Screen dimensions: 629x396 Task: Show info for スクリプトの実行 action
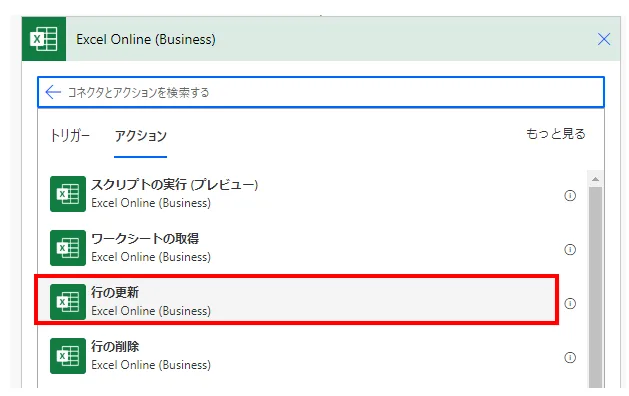(x=570, y=195)
